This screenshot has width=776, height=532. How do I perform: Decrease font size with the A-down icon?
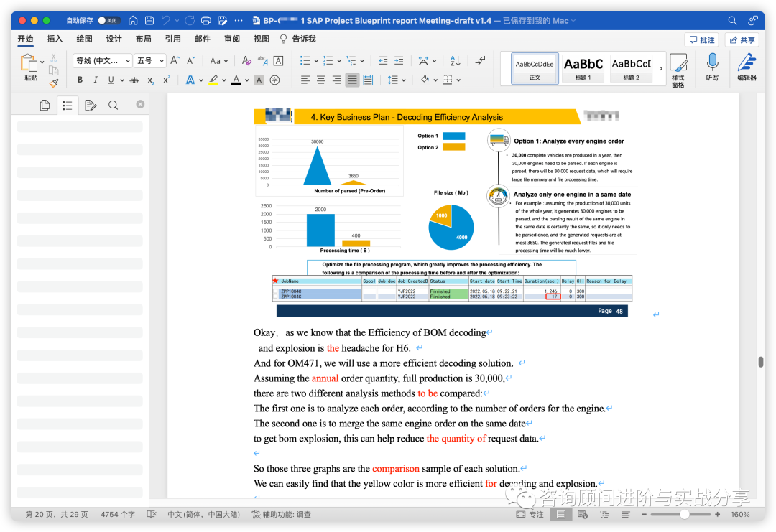[191, 60]
